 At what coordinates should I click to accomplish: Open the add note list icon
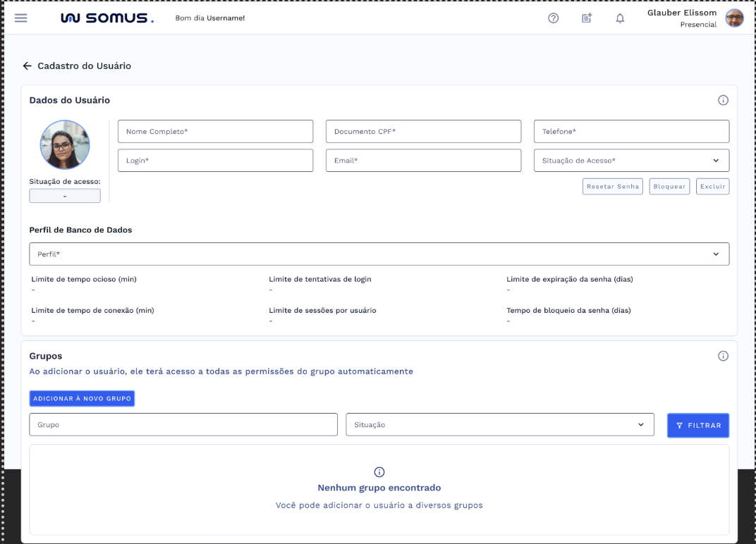point(587,18)
